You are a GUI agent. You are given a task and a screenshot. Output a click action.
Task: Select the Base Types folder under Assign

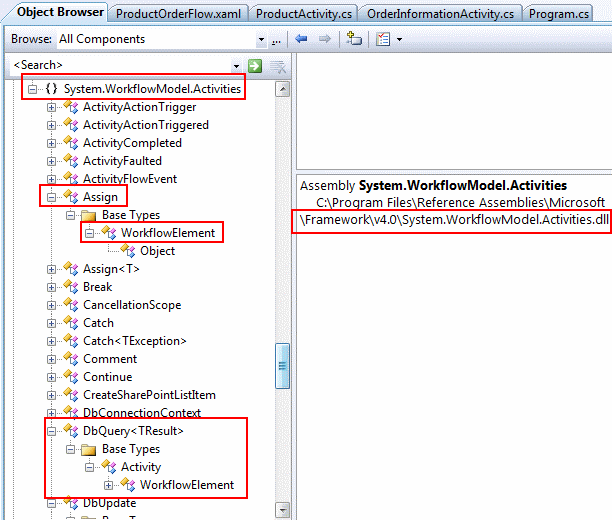point(130,215)
